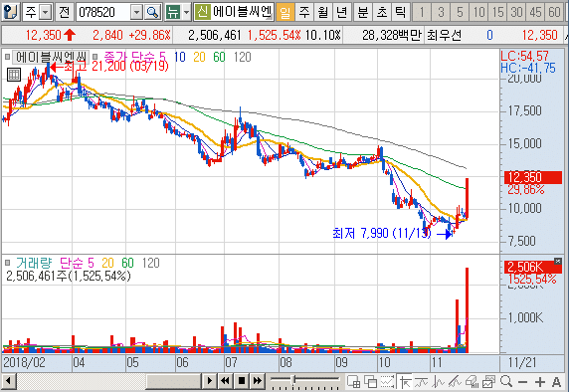Click the green 뉴 news button
Viewport: 569px width, 392px height.
coord(173,13)
